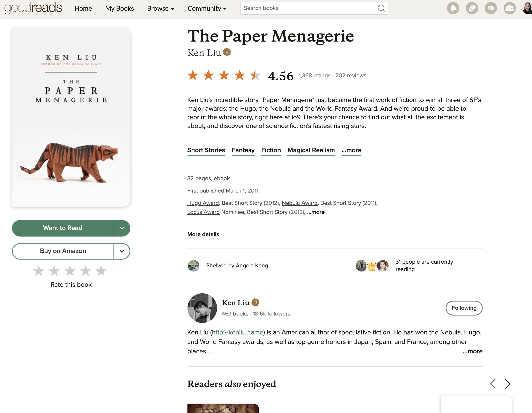Open the Short Stories genre
This screenshot has height=413, width=532.
[x=206, y=150]
